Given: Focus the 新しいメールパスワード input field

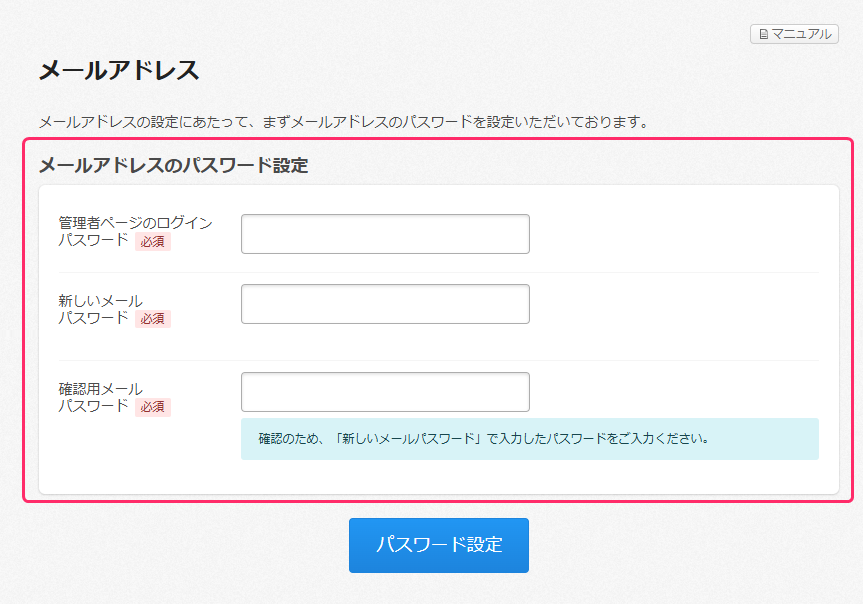Looking at the screenshot, I should click(385, 304).
